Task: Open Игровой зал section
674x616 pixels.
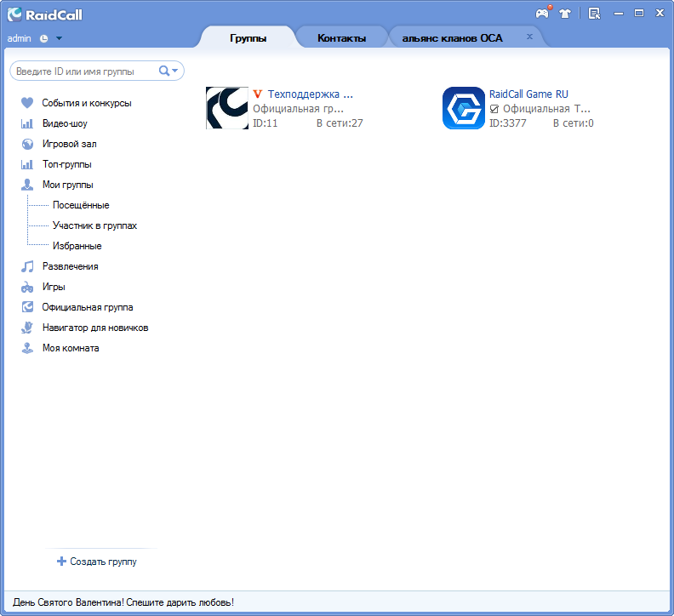Action: (69, 144)
